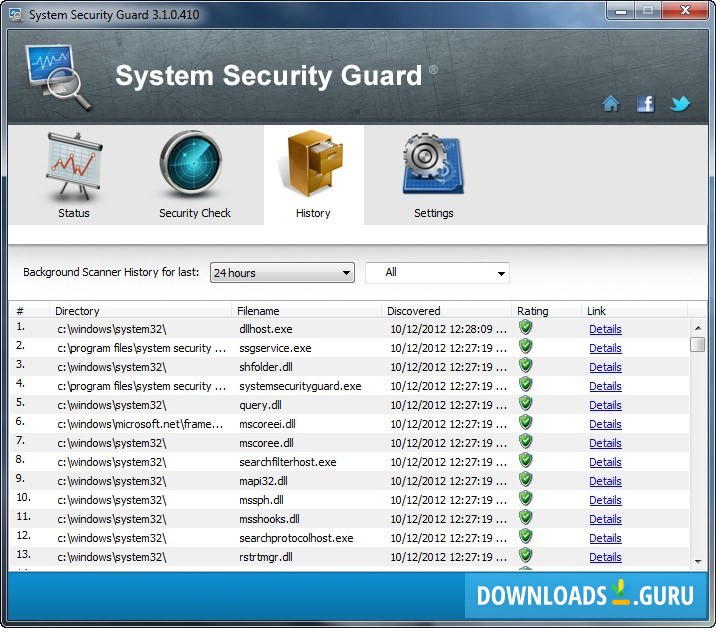Screen dimensions: 716x628
Task: Sort by the Discovered column header
Action: (413, 311)
